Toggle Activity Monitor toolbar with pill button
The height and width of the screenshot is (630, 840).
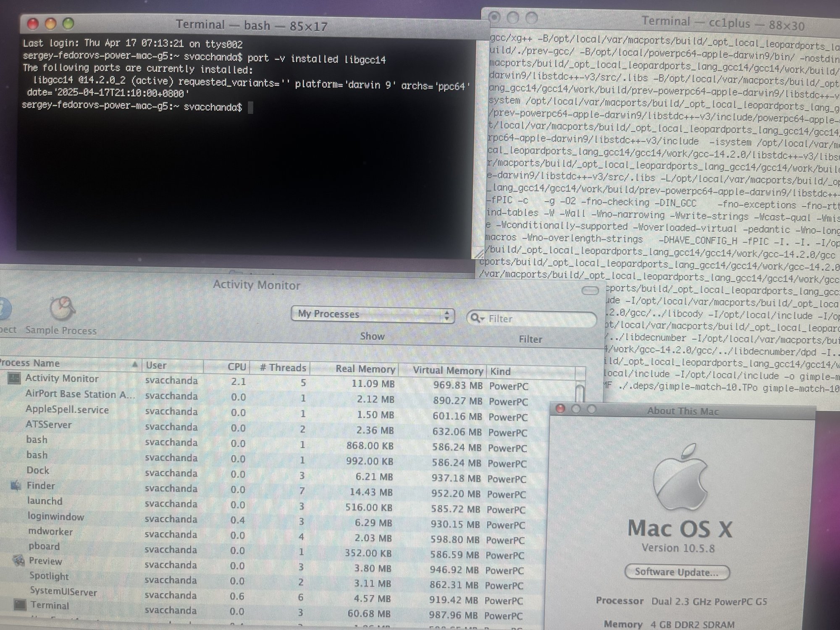[590, 291]
